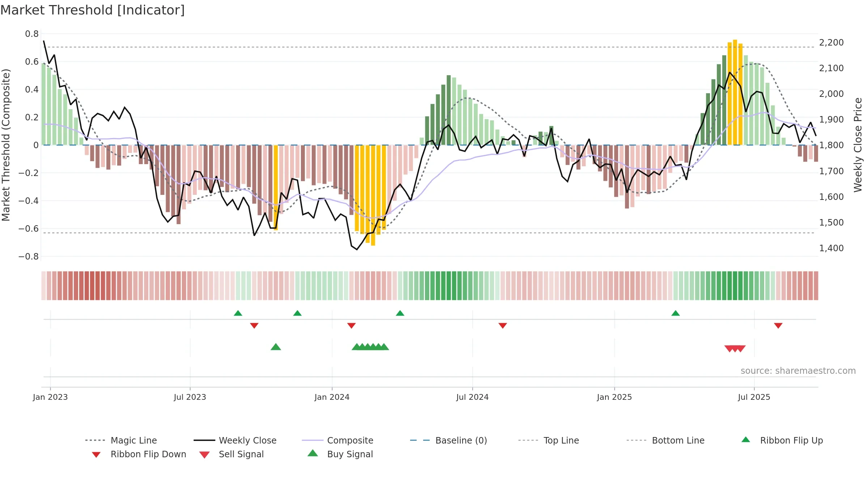Click the Jul 2025 x-axis label
The height and width of the screenshot is (488, 868).
pos(754,397)
